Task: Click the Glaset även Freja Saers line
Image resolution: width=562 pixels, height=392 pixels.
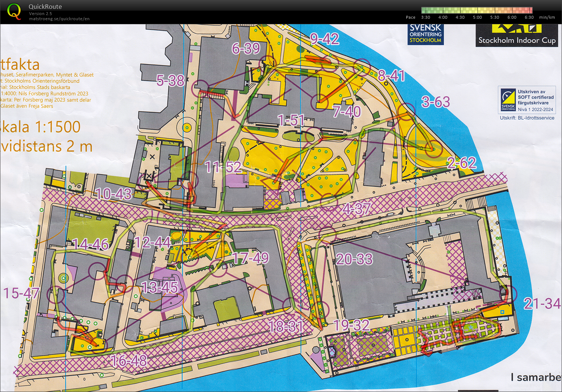Action: pos(26,106)
